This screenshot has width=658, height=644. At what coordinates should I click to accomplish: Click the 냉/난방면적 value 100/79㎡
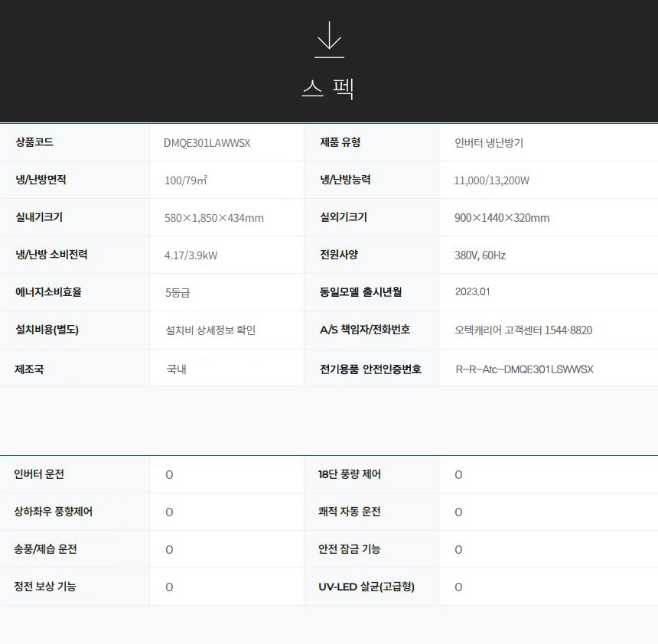pos(186,181)
